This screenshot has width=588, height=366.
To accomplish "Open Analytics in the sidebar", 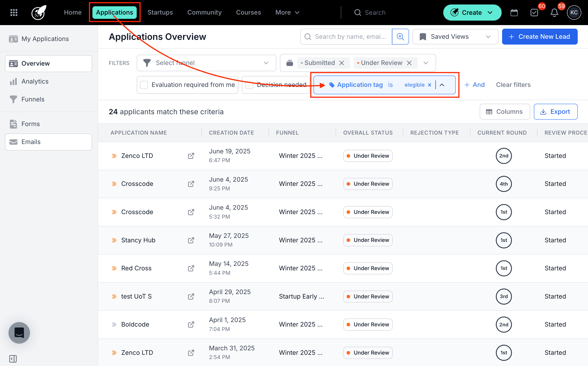I will (35, 81).
